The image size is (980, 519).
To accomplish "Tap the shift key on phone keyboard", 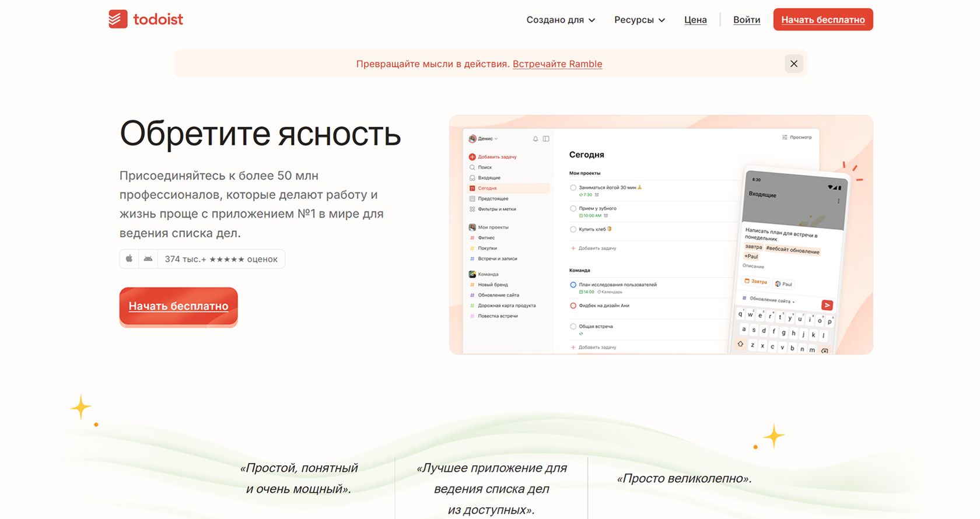I will coord(740,344).
